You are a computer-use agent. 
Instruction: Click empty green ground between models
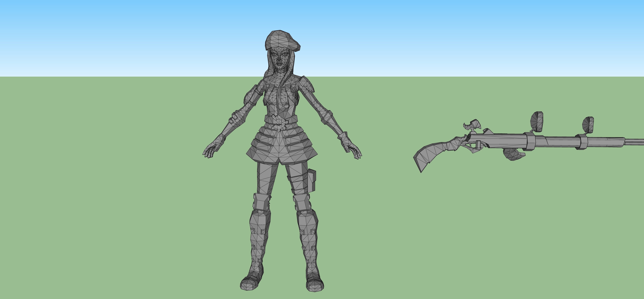[x=387, y=200]
